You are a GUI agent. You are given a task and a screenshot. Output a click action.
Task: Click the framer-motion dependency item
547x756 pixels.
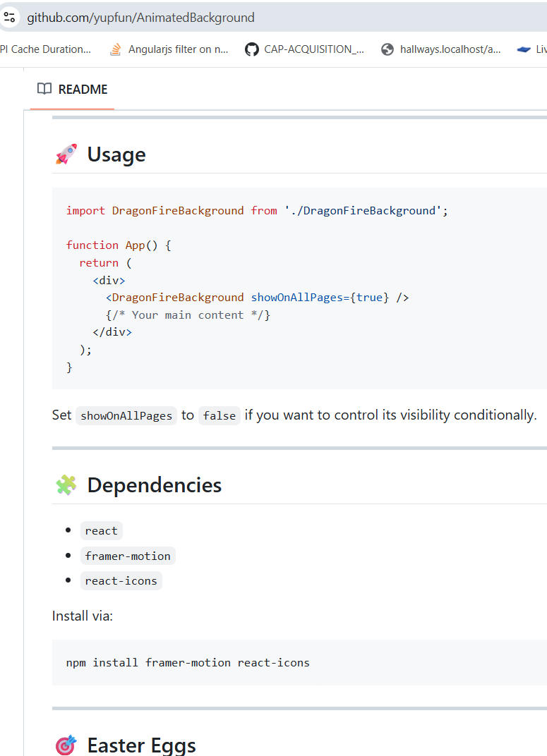click(128, 556)
